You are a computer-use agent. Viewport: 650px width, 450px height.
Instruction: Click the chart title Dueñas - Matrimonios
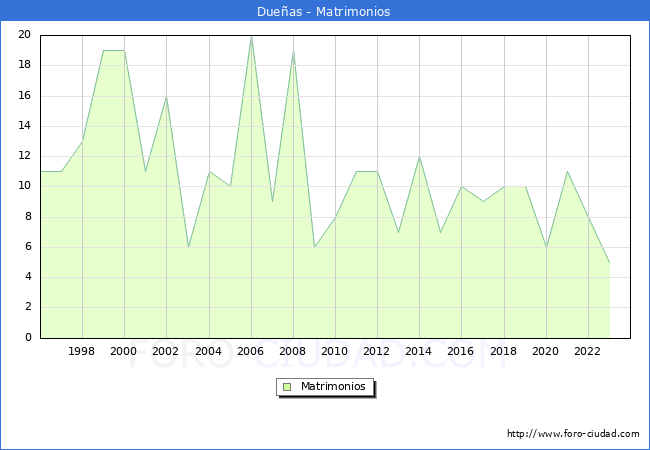tap(325, 12)
